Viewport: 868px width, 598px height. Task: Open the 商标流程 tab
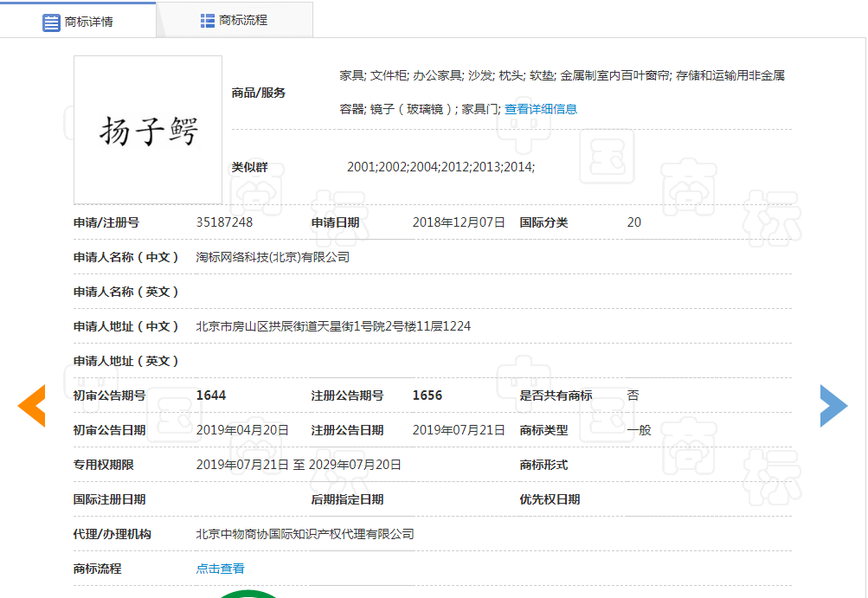coord(235,20)
